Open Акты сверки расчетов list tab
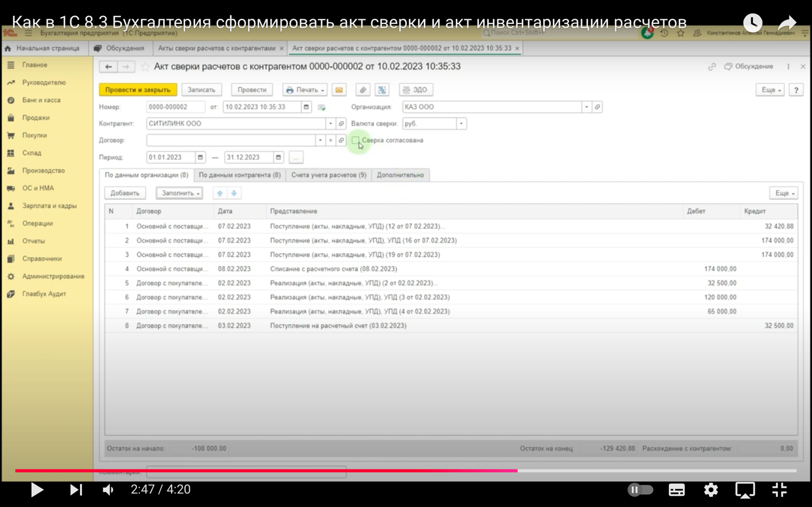The width and height of the screenshot is (812, 507). (x=217, y=48)
